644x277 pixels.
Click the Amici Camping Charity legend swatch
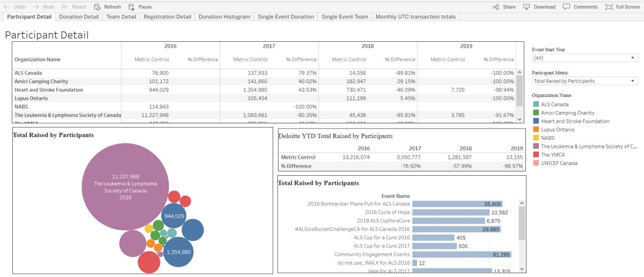pyautogui.click(x=536, y=113)
